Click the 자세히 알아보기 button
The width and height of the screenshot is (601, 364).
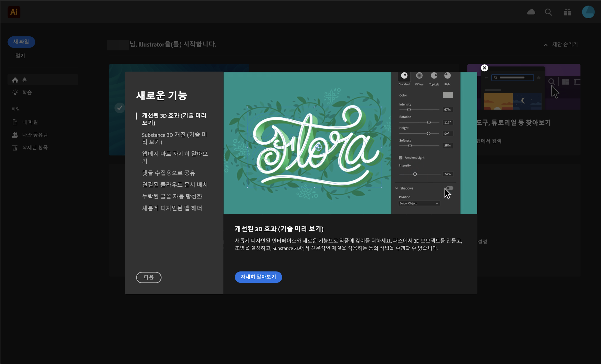(x=258, y=277)
